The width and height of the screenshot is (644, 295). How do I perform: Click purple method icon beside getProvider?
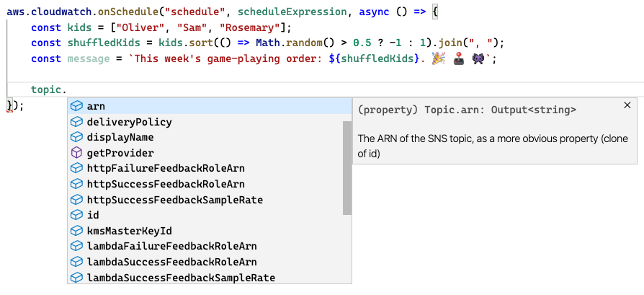pyautogui.click(x=76, y=153)
